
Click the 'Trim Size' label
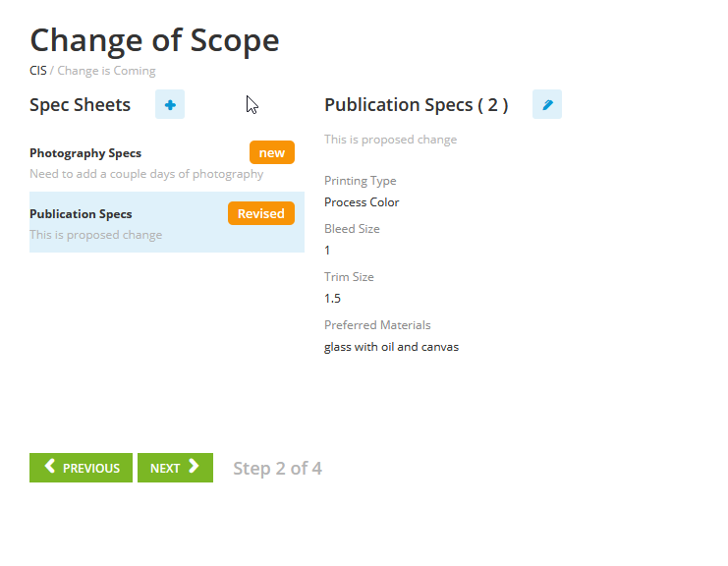coord(349,277)
